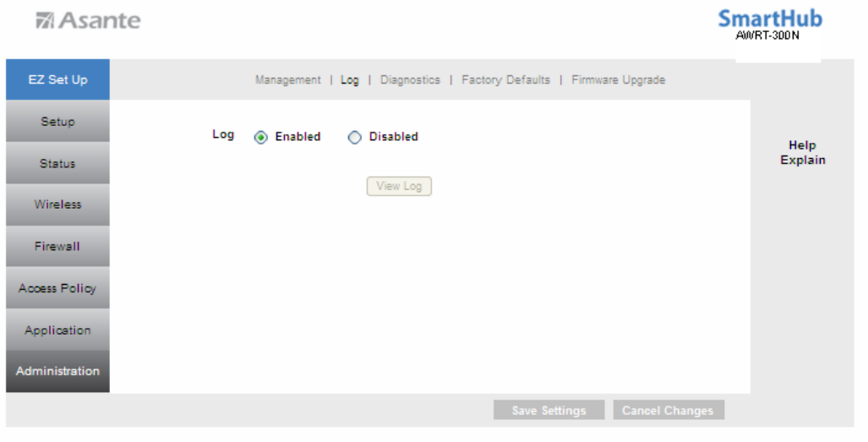Open the Application sidebar section
This screenshot has height=442, width=868.
point(57,330)
